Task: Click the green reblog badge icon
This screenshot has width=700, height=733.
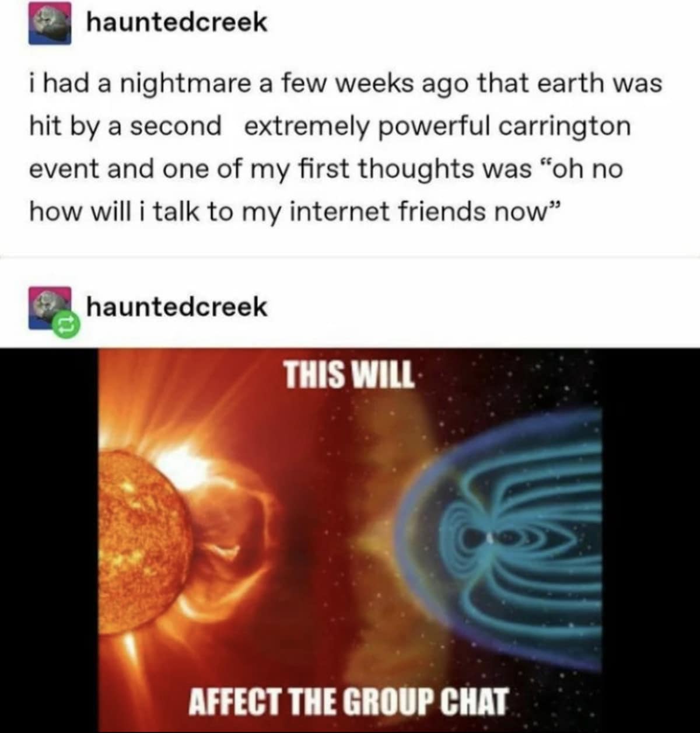Action: point(64,323)
